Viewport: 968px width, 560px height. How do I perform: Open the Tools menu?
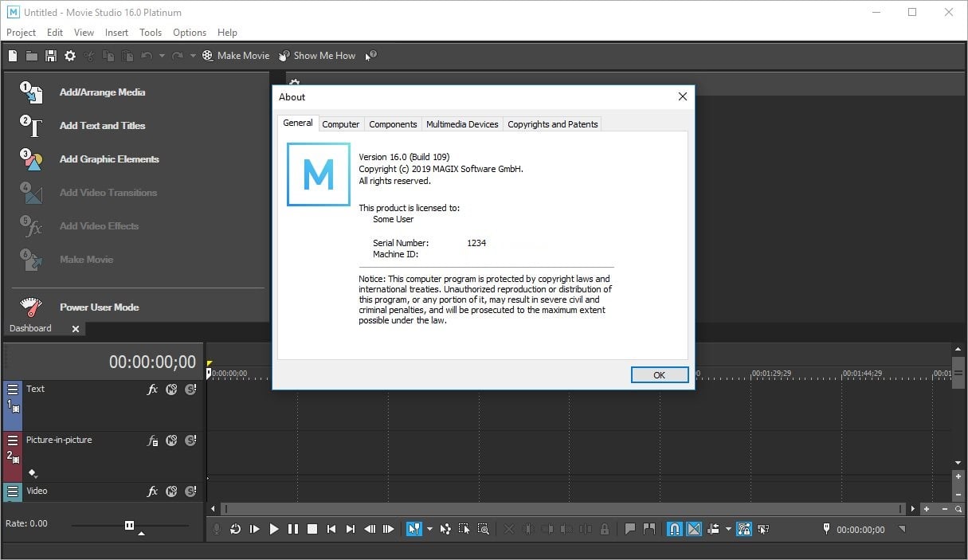(151, 33)
